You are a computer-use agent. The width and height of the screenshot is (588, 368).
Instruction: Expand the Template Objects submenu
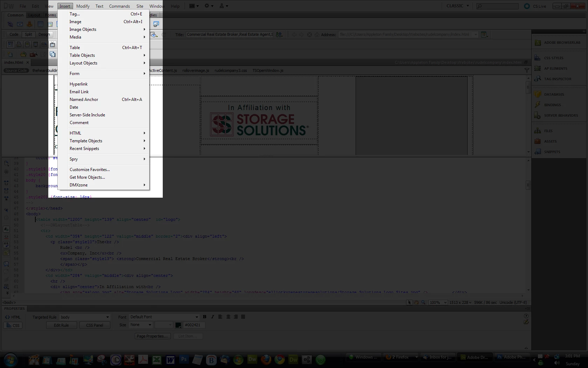(x=108, y=141)
